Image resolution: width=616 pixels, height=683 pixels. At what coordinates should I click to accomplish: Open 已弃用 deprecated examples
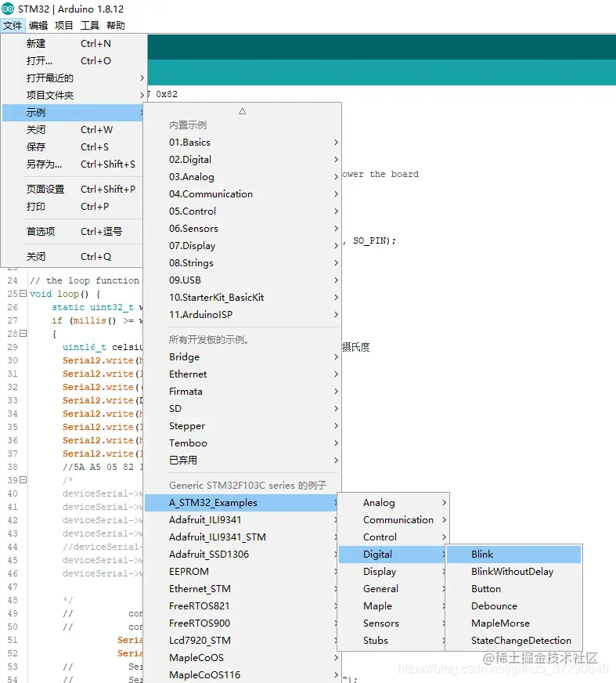(242, 460)
